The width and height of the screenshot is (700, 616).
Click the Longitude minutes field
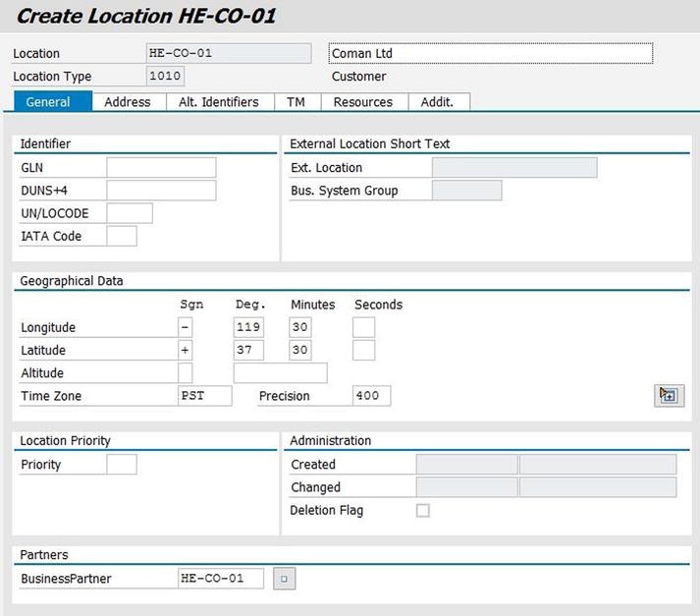tap(300, 327)
